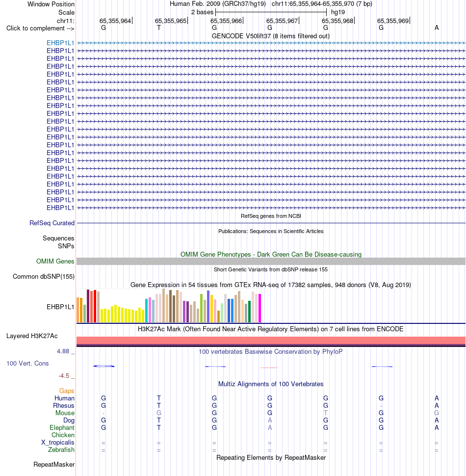The image size is (466, 476).
Task: Click the Rhesus alignment row label
Action: [63, 405]
